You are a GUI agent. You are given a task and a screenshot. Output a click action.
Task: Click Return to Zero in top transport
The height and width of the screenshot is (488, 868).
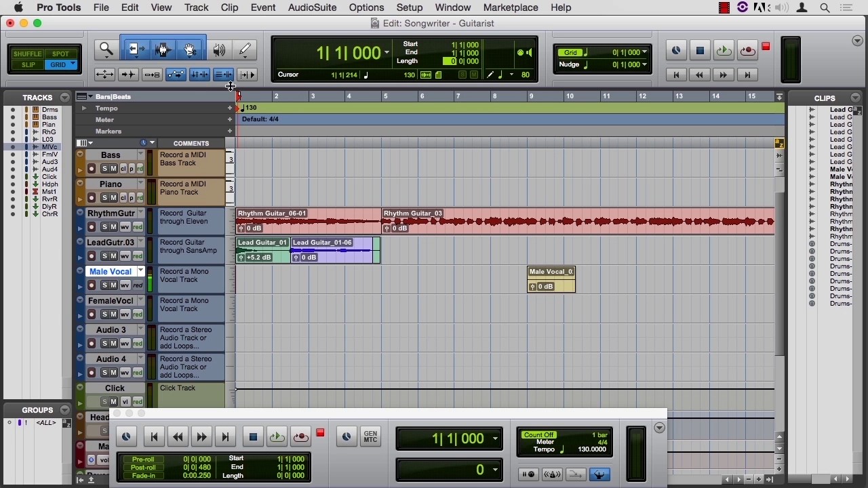coord(676,75)
